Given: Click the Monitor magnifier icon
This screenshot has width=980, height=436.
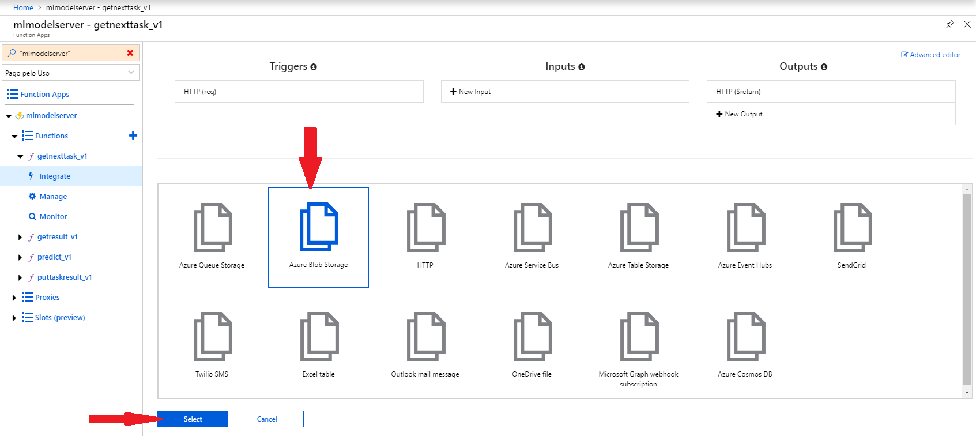Looking at the screenshot, I should (32, 216).
